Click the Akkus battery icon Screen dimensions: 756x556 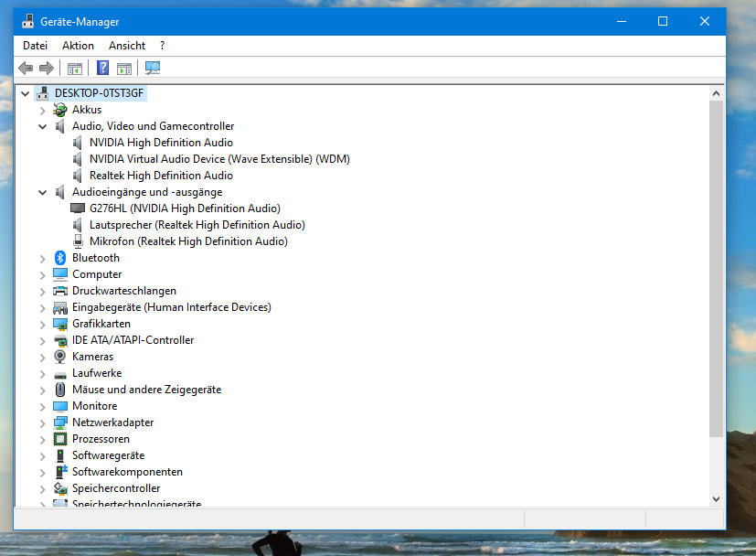click(59, 110)
